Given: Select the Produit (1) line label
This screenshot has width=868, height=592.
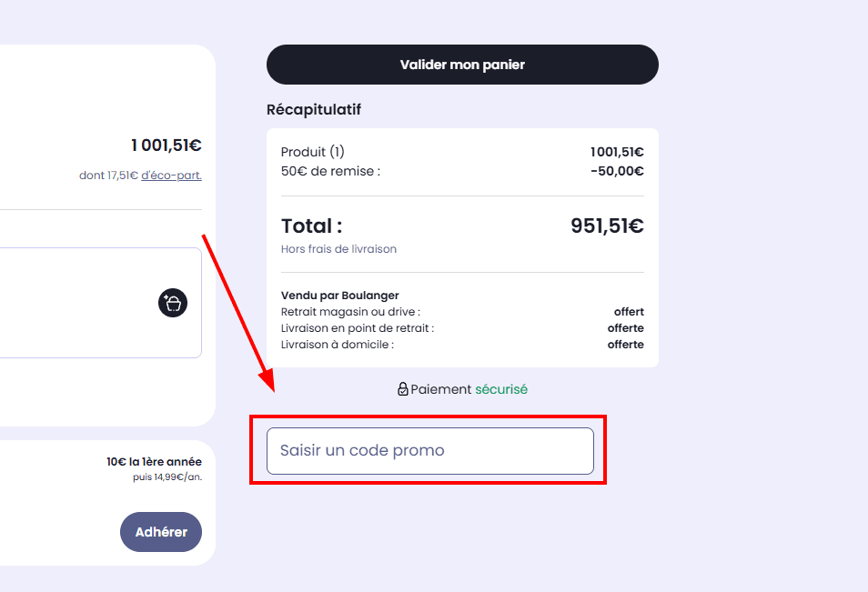Looking at the screenshot, I should (x=313, y=152).
